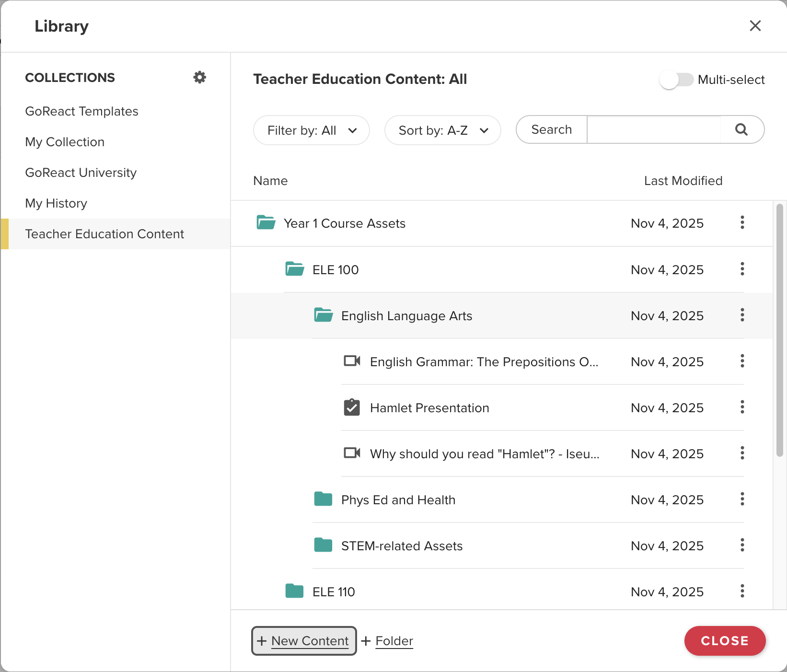This screenshot has width=787, height=672.
Task: Open the collections settings gear icon
Action: [x=199, y=77]
